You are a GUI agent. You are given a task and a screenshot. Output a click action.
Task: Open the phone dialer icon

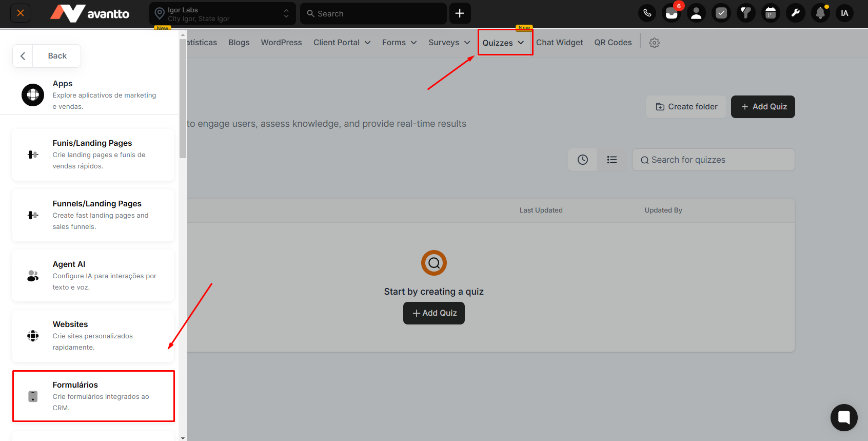[647, 13]
